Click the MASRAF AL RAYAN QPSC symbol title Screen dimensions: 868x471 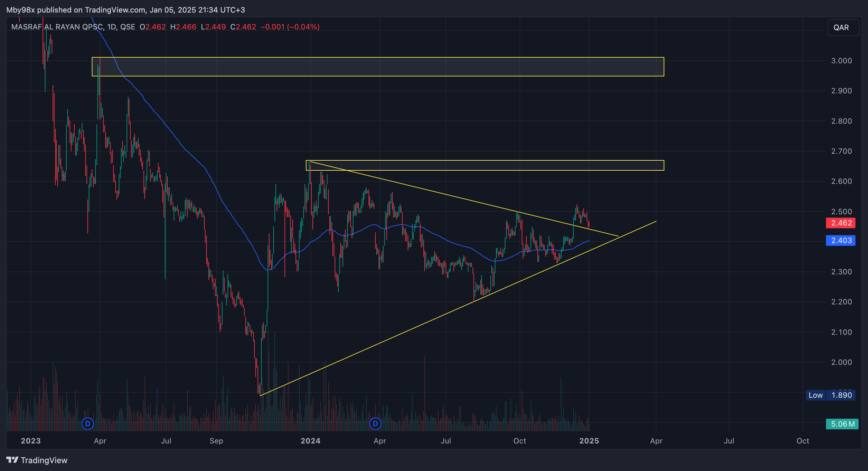(x=57, y=27)
